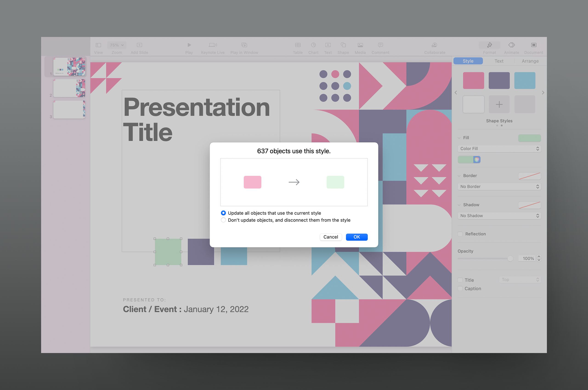This screenshot has width=588, height=390.
Task: Click the Play toolbar icon
Action: [189, 45]
